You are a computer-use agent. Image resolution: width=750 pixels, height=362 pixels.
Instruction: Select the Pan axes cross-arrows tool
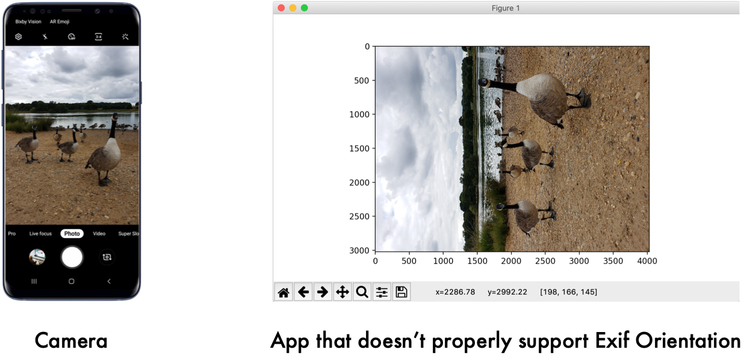(x=342, y=292)
